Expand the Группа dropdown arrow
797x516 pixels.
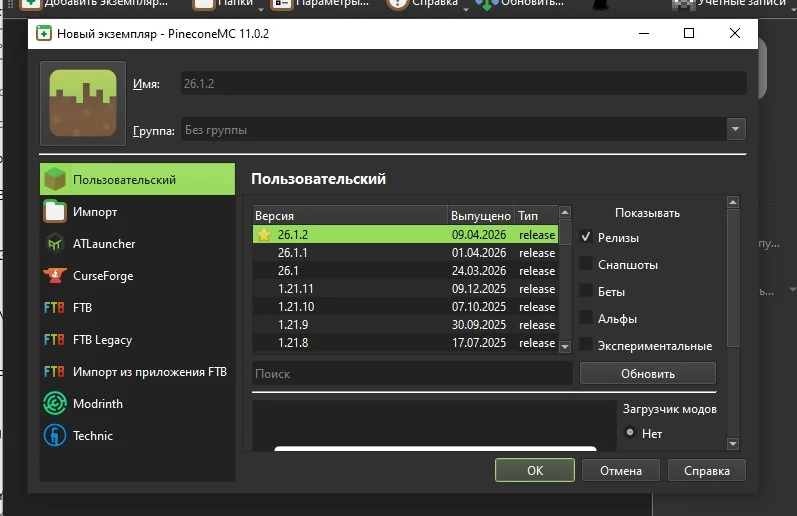pos(735,129)
